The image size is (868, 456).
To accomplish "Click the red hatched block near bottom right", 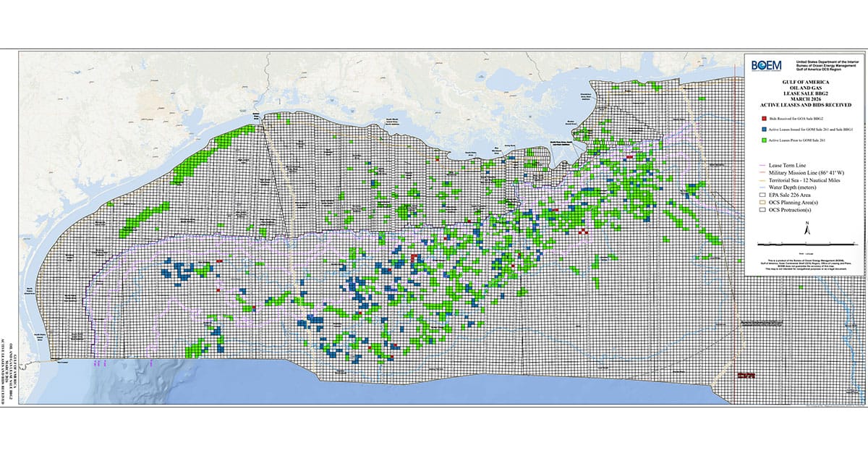I will coord(745,376).
